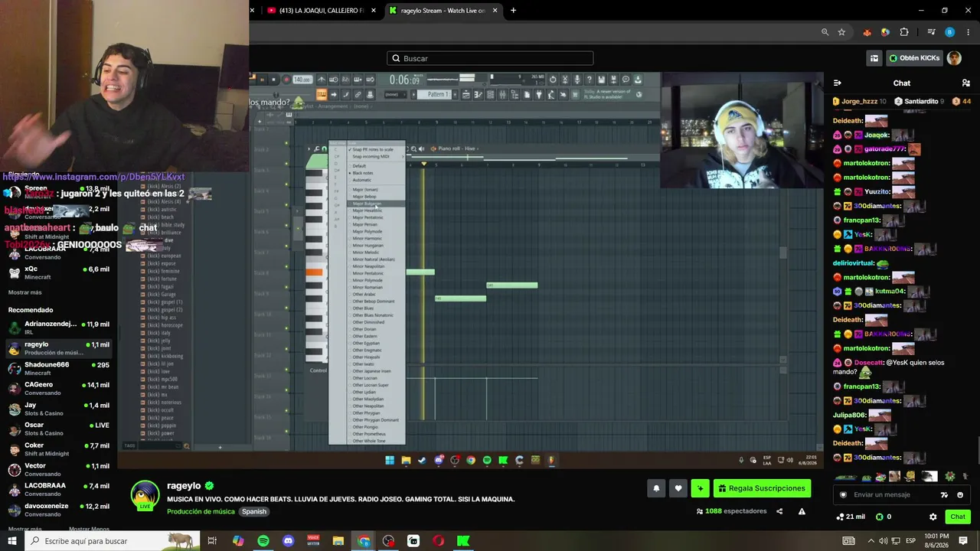The width and height of the screenshot is (980, 551).
Task: Click the Regala Suscripciones button
Action: 762,488
